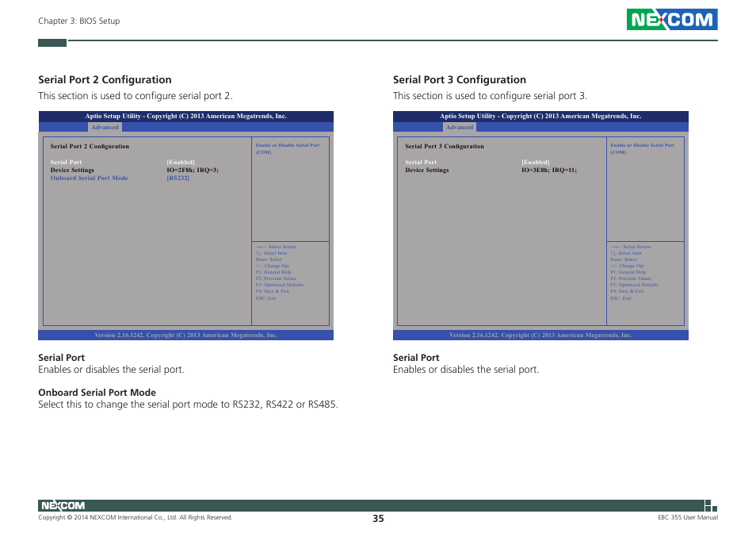Click Aptio Setup Utility title bar in Port 3 screen
Image resolution: width=756 pixels, height=533 pixels.
tap(540, 117)
